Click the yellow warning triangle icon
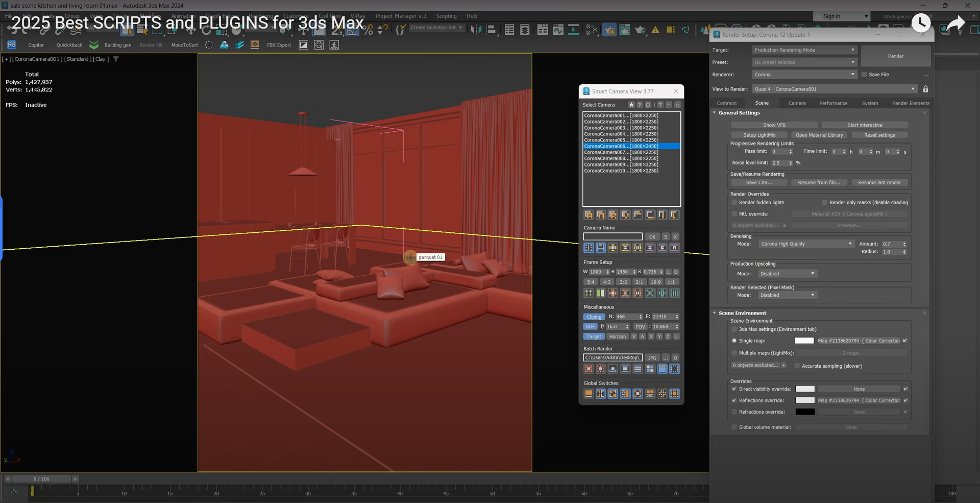980x503 pixels. [655, 30]
